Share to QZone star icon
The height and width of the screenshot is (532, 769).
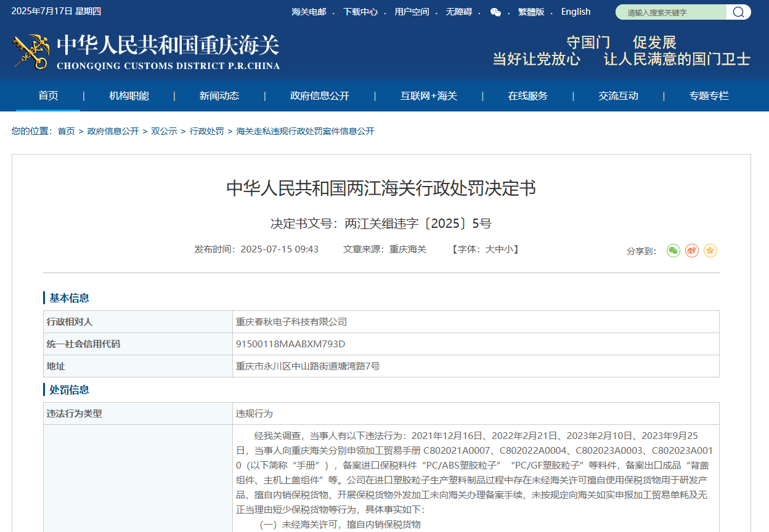tap(710, 251)
